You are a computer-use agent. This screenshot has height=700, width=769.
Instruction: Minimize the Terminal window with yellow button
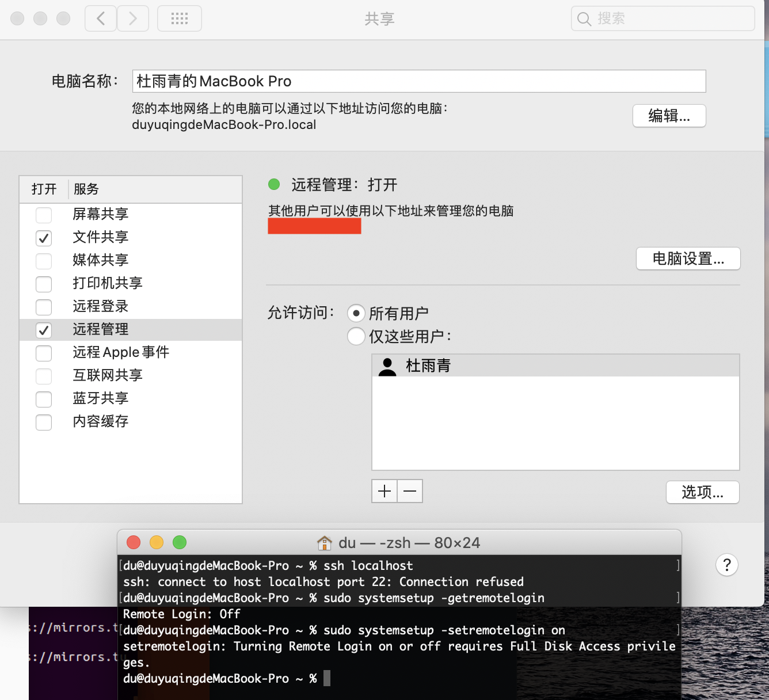click(157, 542)
